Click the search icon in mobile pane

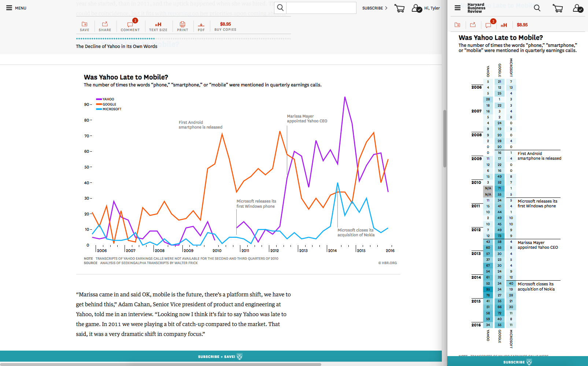click(x=537, y=8)
